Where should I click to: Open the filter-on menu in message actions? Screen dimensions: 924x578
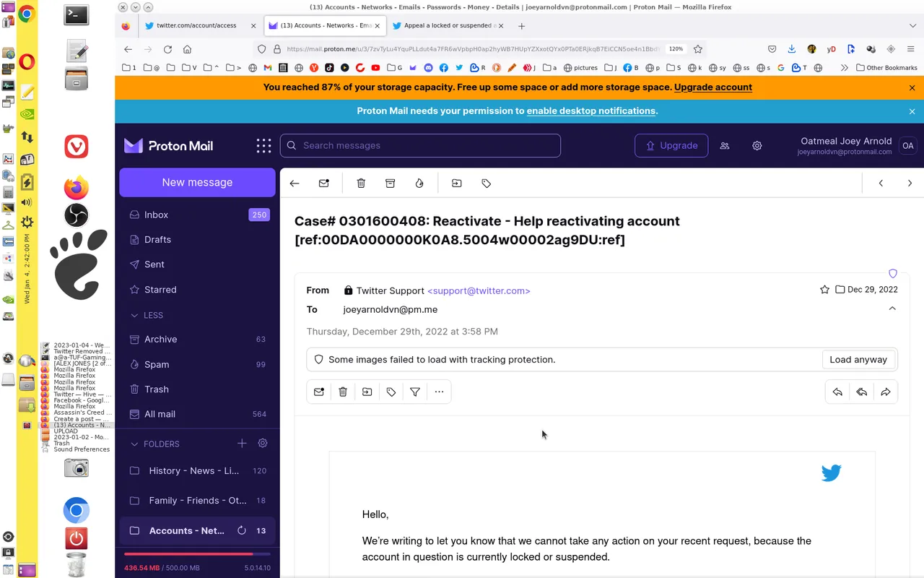(415, 392)
